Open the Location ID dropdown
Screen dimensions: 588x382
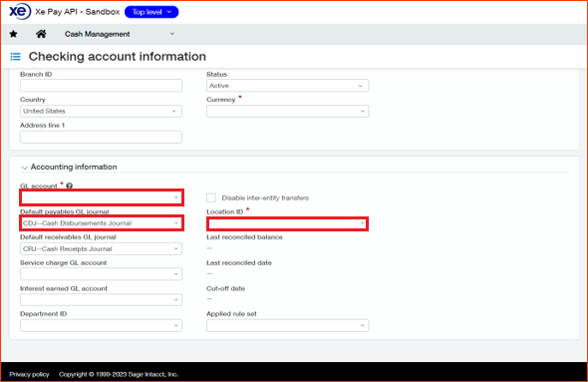tap(288, 224)
